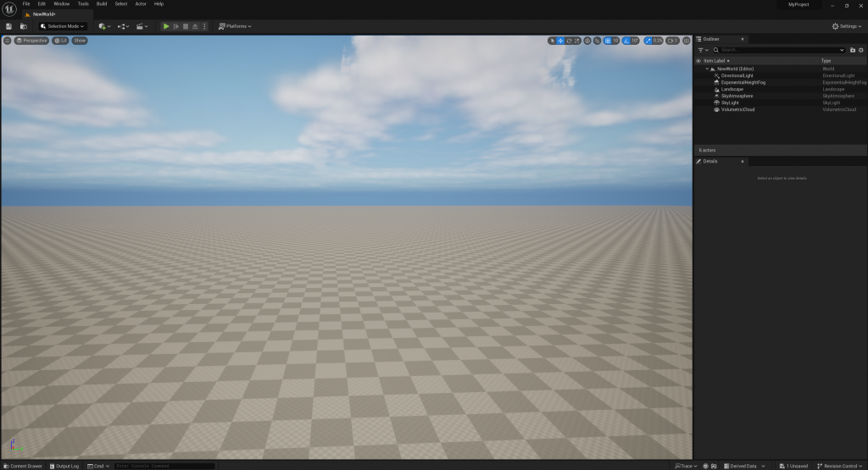The height and width of the screenshot is (470, 868).
Task: Expand the Platforms dropdown
Action: tap(235, 26)
